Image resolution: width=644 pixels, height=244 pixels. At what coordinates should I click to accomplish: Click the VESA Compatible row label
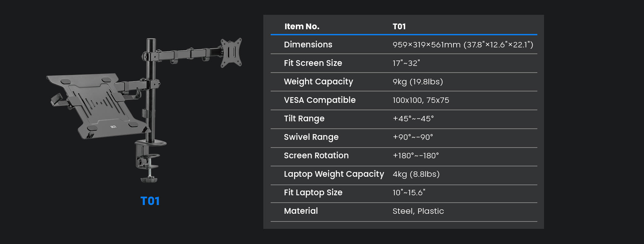click(319, 100)
